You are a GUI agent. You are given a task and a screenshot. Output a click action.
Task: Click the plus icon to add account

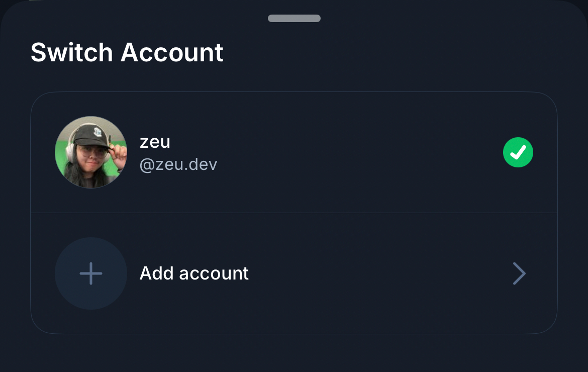[91, 273]
